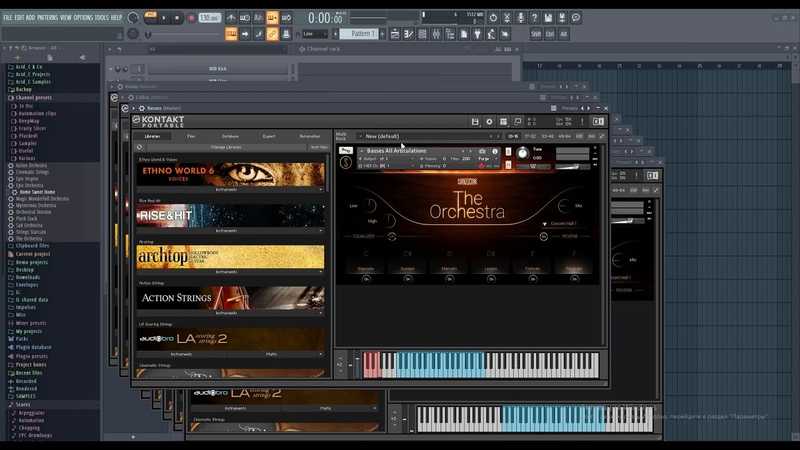
Task: Open the HELP menu
Action: coord(116,17)
